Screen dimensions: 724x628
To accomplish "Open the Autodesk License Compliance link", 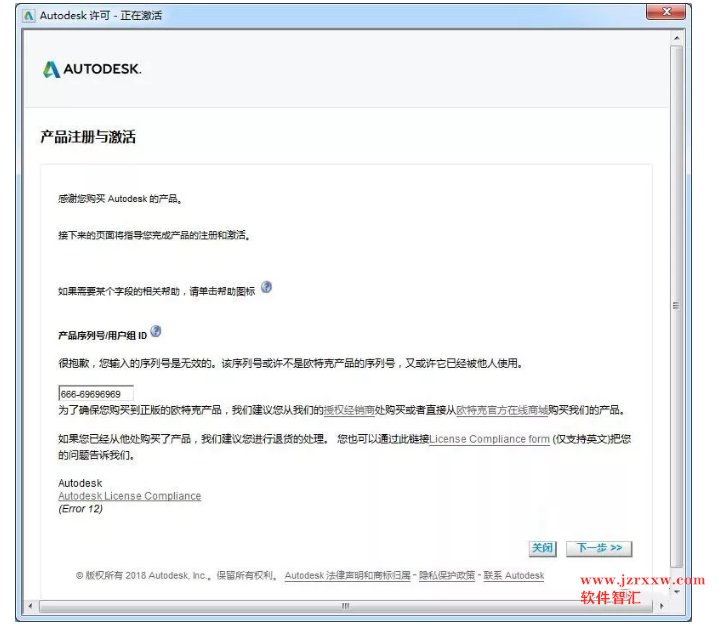I will (130, 496).
